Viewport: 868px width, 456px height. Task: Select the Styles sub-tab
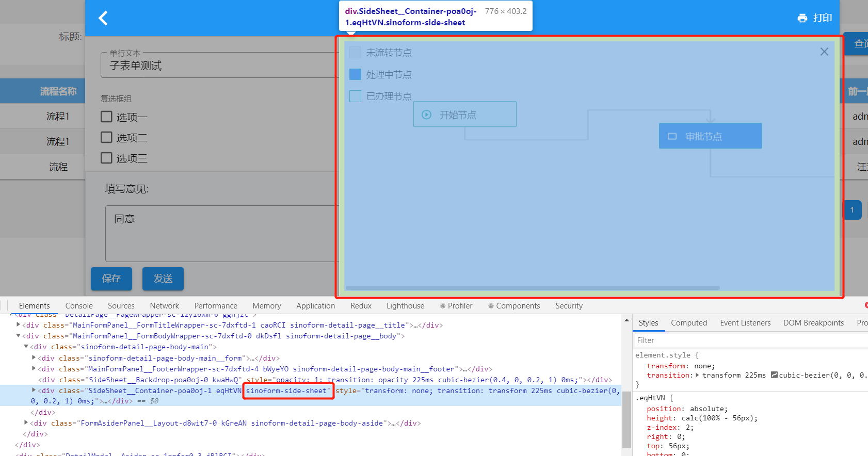pos(648,323)
